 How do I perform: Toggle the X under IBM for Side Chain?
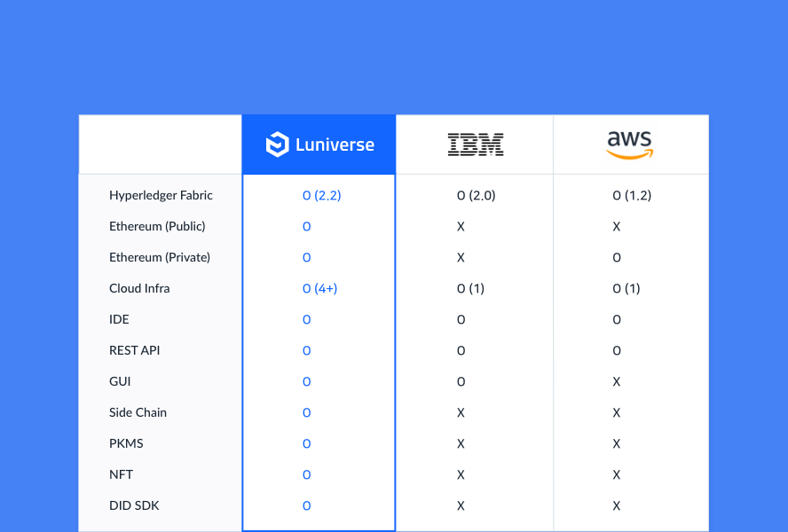tap(461, 412)
